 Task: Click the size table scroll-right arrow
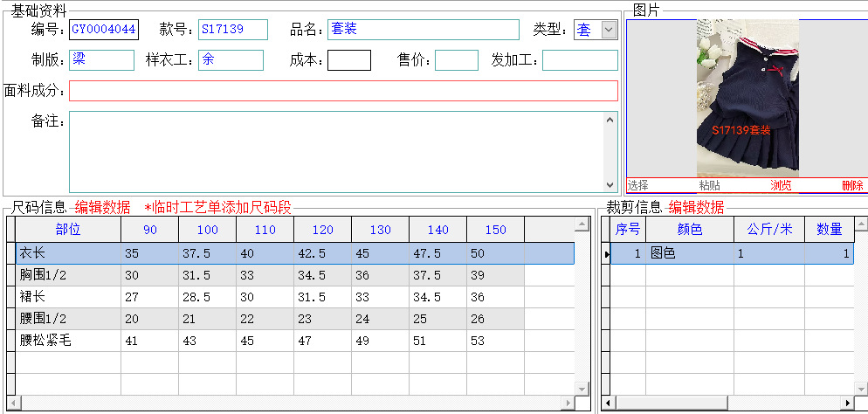tap(568, 403)
